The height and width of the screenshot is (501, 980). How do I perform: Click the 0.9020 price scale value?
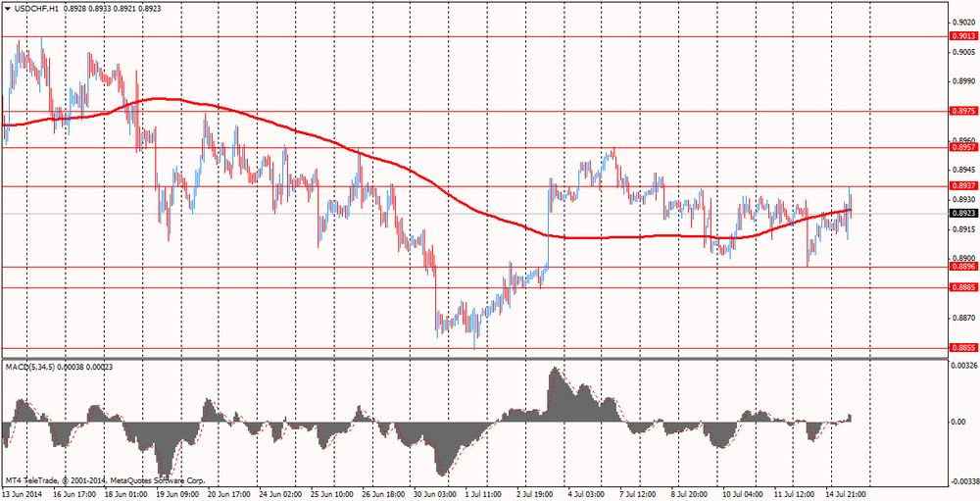point(963,22)
